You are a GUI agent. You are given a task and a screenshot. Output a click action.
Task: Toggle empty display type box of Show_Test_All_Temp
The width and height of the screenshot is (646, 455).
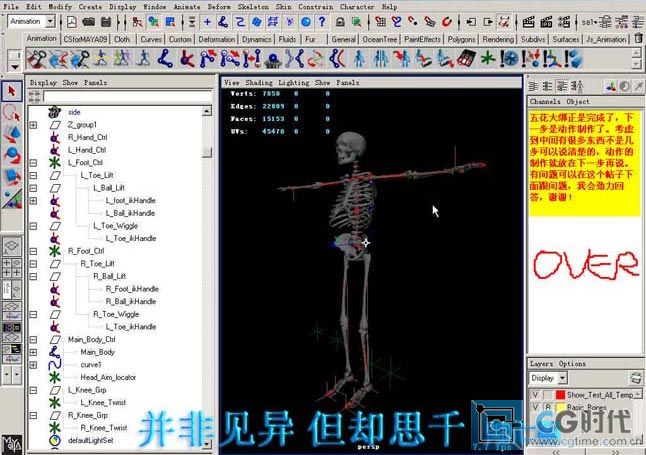[x=548, y=395]
